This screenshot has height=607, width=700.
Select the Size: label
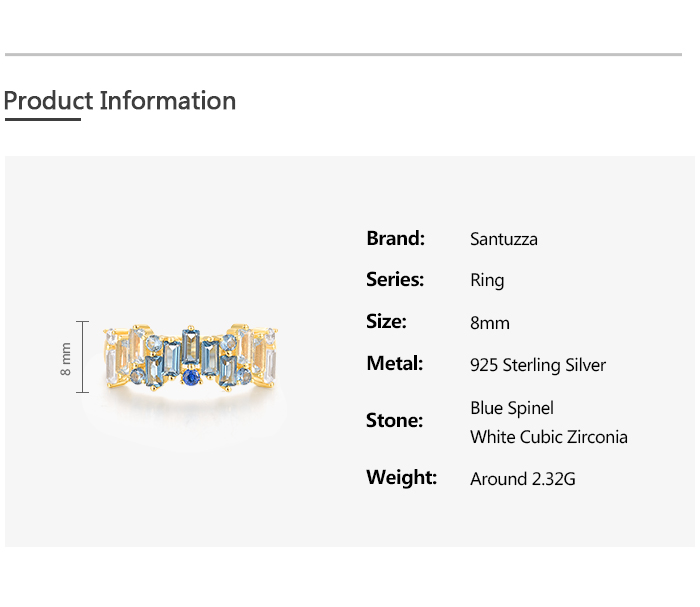(387, 322)
